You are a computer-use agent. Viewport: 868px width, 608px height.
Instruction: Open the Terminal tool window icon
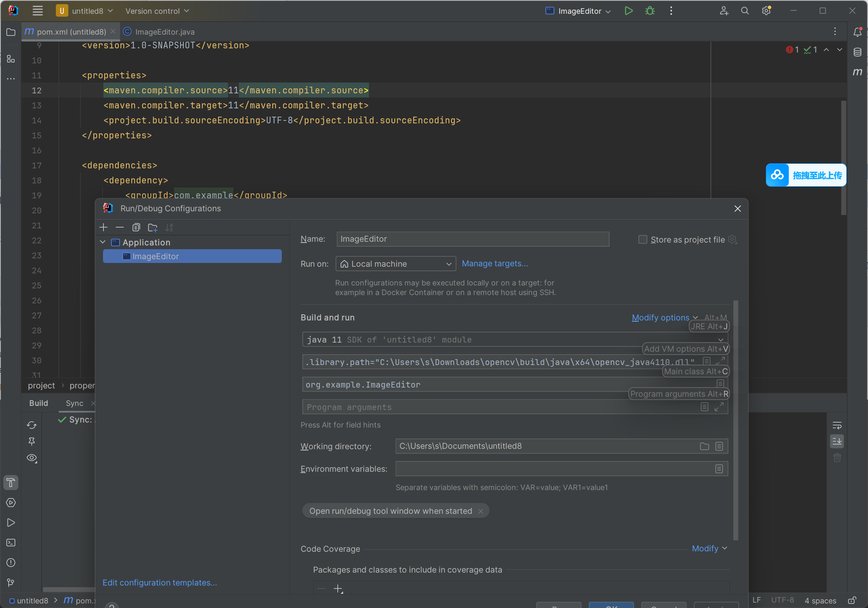[x=11, y=543]
